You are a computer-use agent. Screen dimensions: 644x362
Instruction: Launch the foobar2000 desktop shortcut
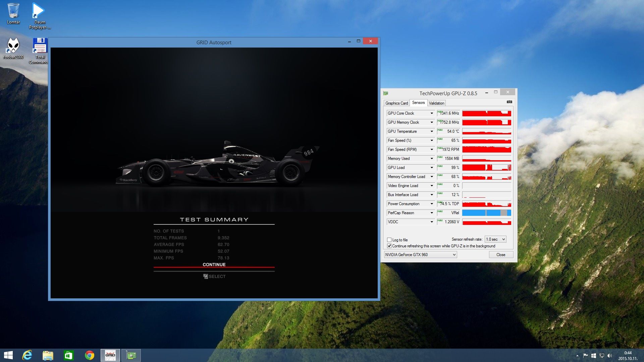(x=13, y=48)
